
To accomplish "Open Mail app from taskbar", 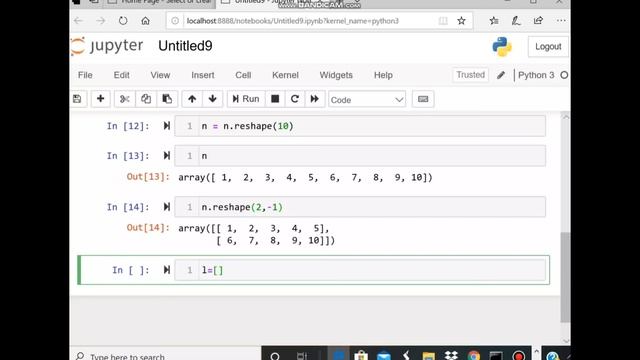I will tap(384, 356).
